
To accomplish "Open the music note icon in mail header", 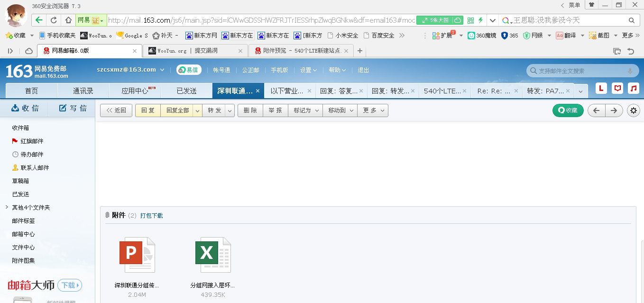I will point(634,88).
